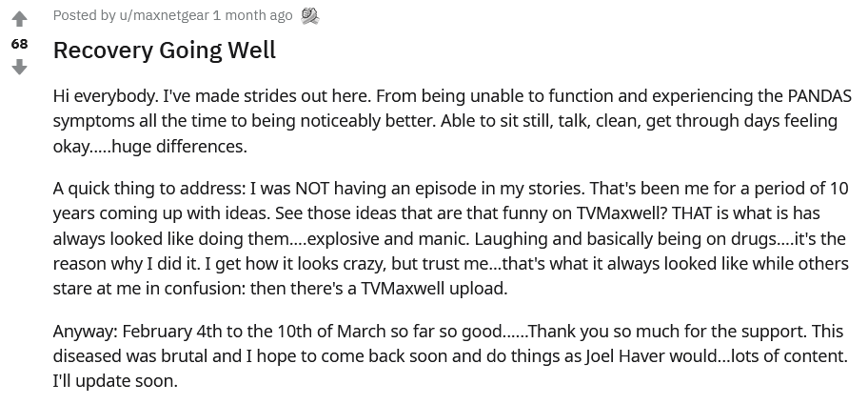Click the sentence 'I'll update soon.'

click(115, 381)
